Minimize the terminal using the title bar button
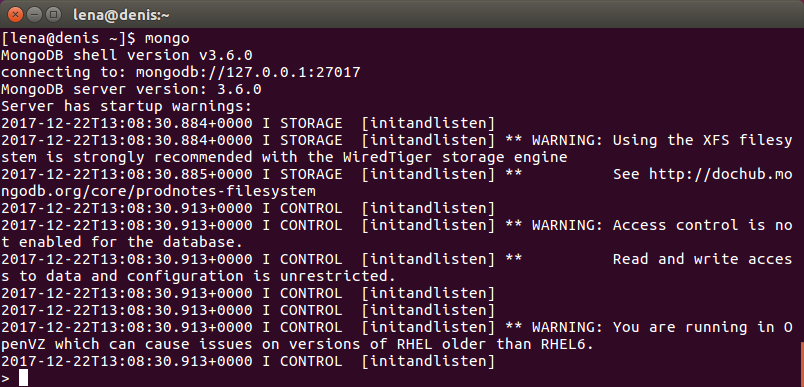This screenshot has width=804, height=387. pos(34,15)
